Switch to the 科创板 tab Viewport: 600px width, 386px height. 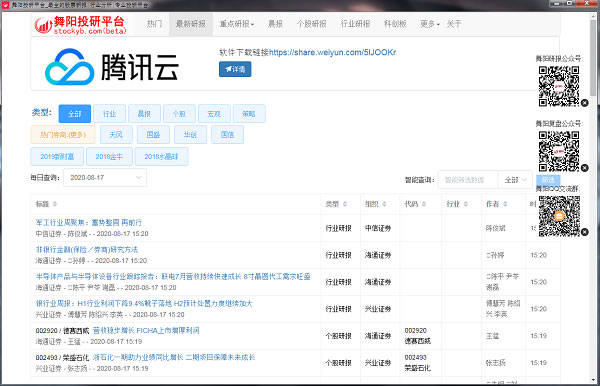point(395,24)
